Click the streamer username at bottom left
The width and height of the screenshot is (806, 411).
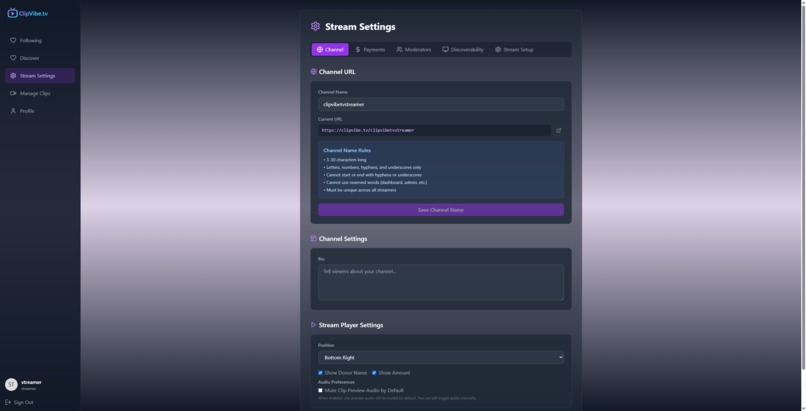coord(31,382)
